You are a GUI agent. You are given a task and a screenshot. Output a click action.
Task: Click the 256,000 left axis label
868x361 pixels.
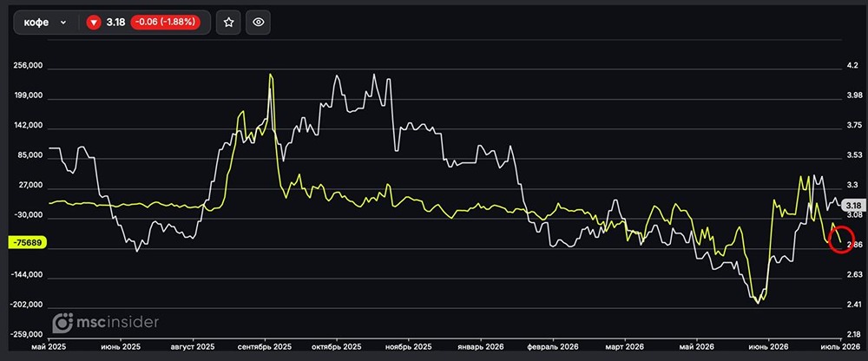click(28, 65)
